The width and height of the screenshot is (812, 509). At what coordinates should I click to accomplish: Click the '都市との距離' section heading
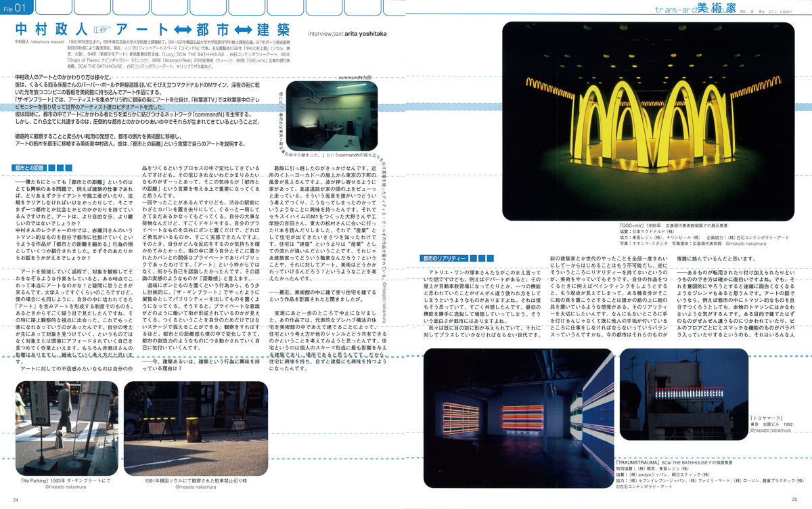[x=28, y=167]
